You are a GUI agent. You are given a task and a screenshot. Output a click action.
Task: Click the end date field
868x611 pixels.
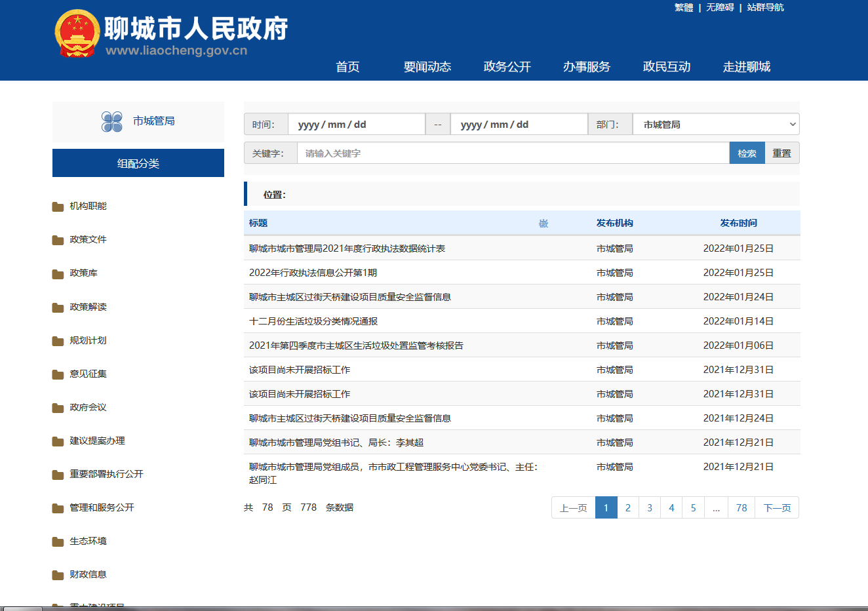[519, 124]
